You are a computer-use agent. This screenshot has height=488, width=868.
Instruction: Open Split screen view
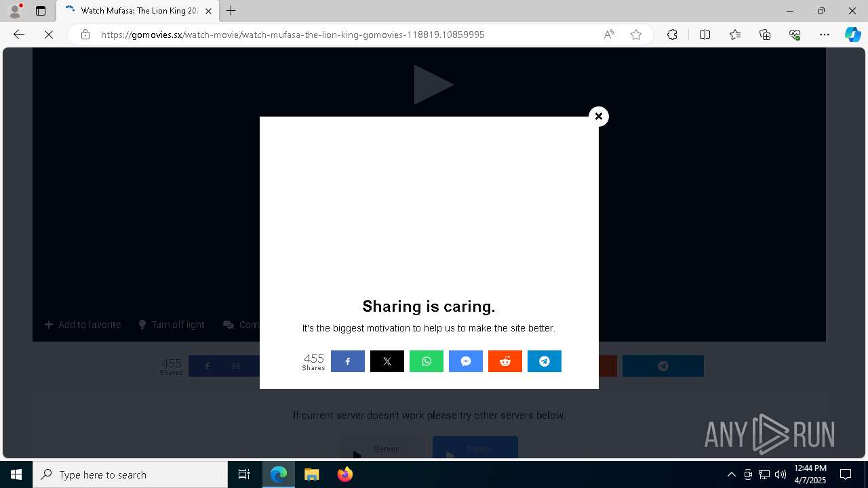[705, 35]
